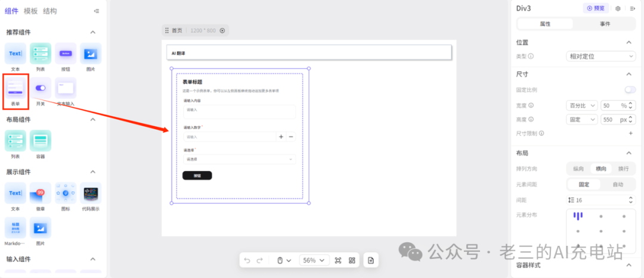Select 纵向 arrangement direction
This screenshot has height=278, width=644.
(578, 168)
